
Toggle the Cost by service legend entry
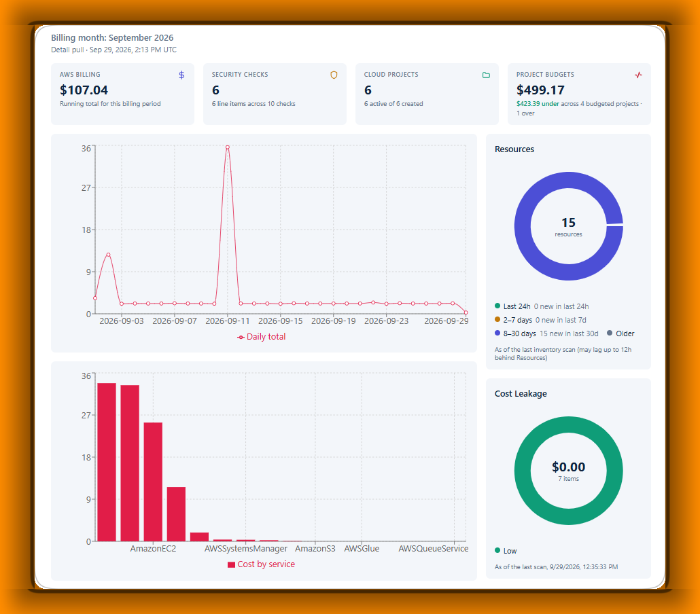[261, 564]
